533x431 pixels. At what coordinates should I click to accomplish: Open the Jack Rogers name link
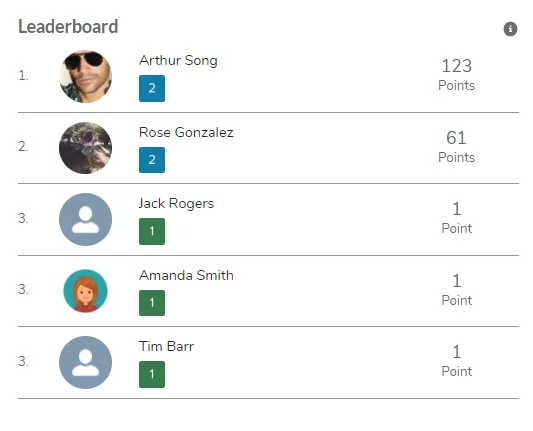click(x=176, y=204)
